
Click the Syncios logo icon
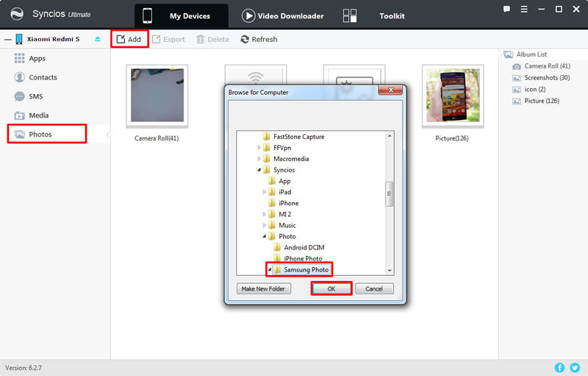pos(17,14)
